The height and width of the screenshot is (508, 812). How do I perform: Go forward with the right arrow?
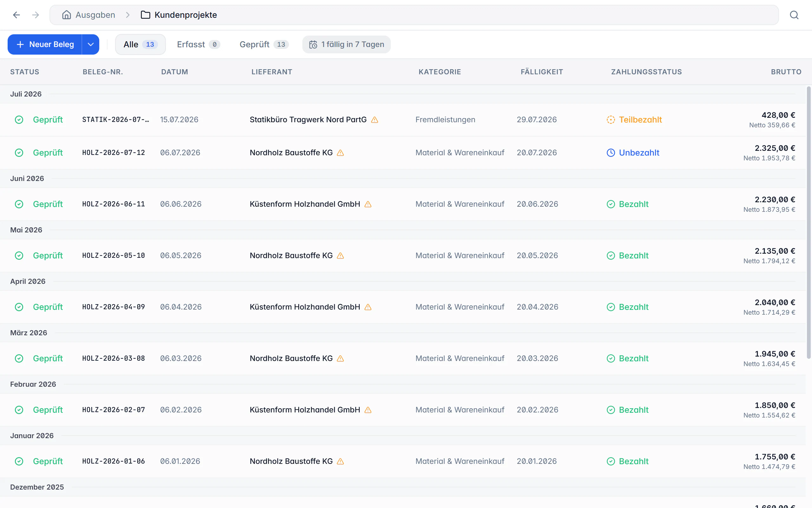pyautogui.click(x=36, y=15)
